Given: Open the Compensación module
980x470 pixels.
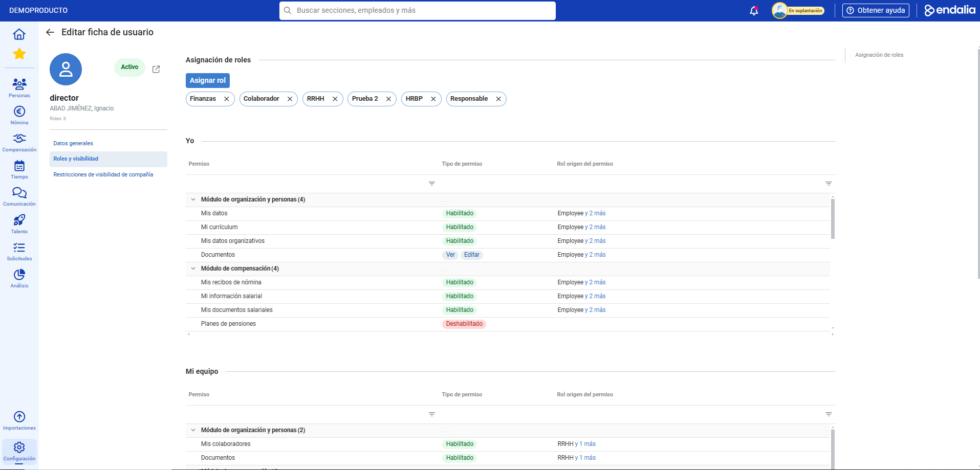Looking at the screenshot, I should pos(19,142).
